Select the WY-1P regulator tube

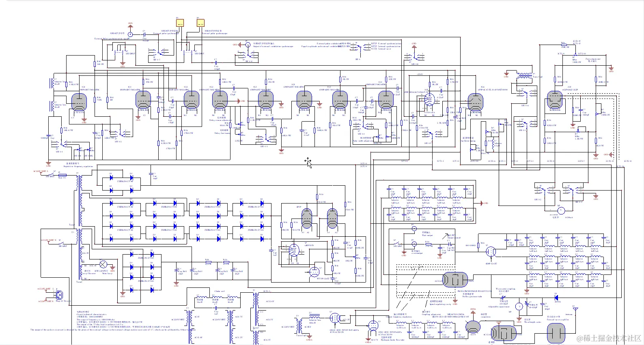(x=314, y=272)
